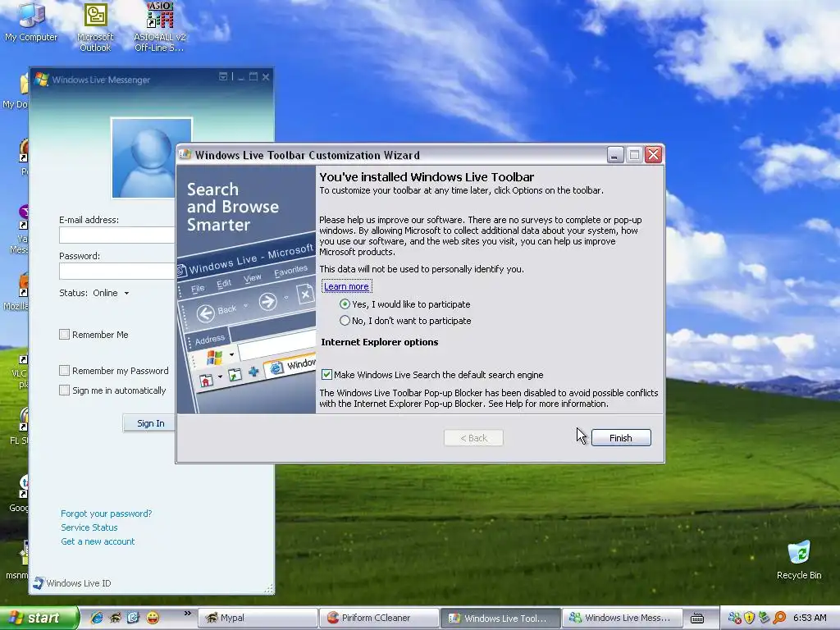Check Remember my Password in Messenger
This screenshot has width=840, height=630.
coord(64,371)
